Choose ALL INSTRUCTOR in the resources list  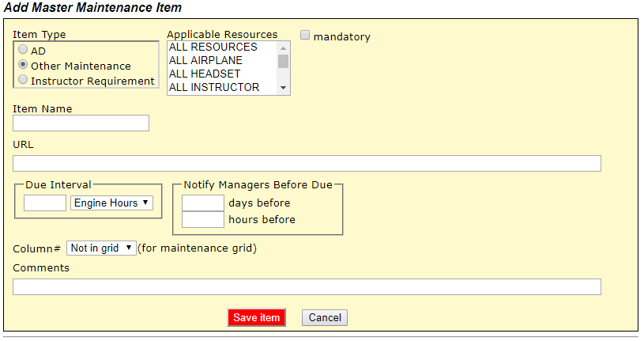[222, 88]
